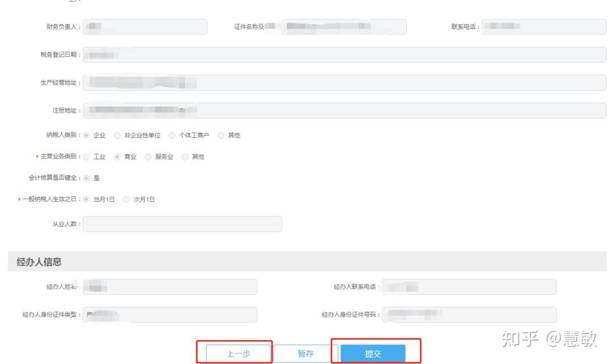Viewport: 613px width, 364px height.
Task: Select 企业 taxpayer category radio
Action: [86, 135]
